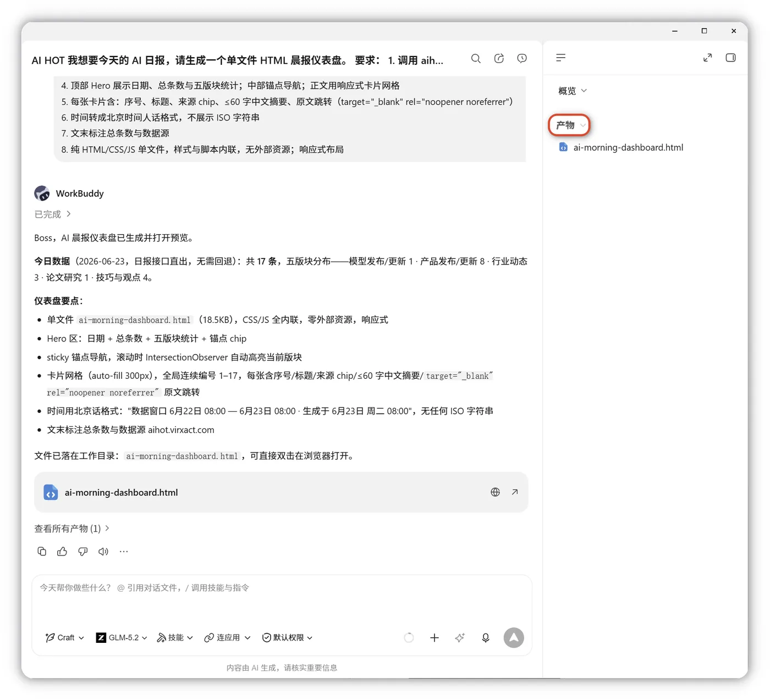The height and width of the screenshot is (700, 770).
Task: Open the share conversation icon
Action: tap(499, 58)
